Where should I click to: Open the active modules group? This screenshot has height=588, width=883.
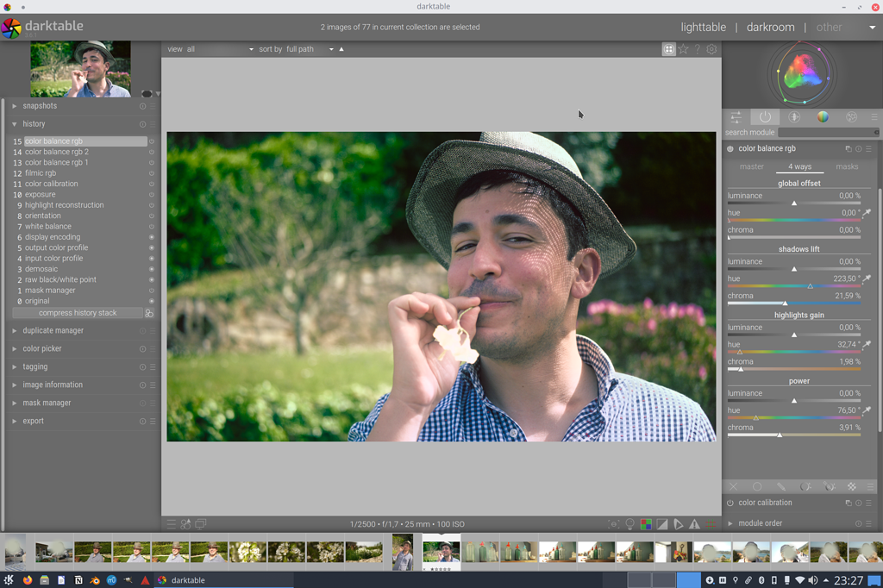764,116
